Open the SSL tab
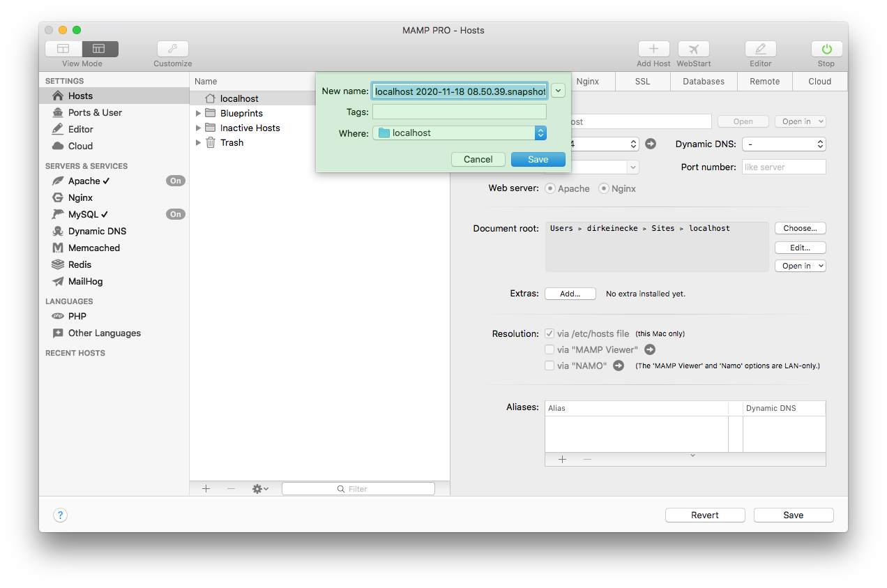The height and width of the screenshot is (588, 887). pos(642,81)
